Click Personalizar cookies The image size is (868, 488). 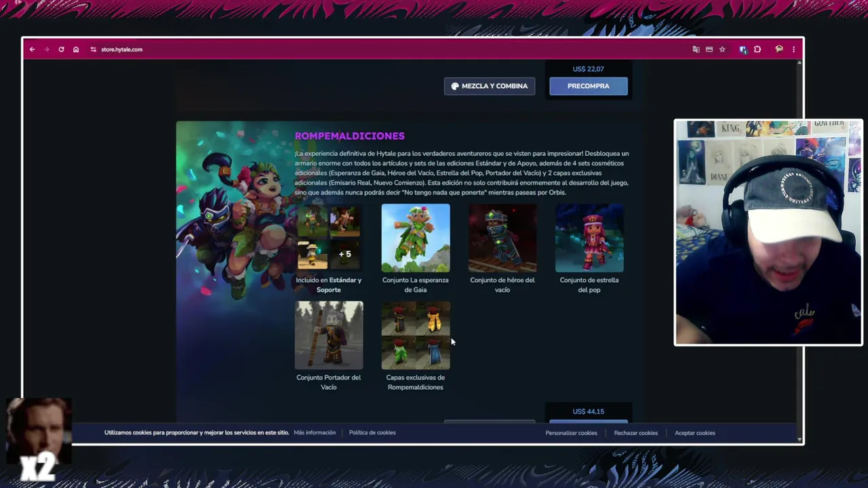(572, 433)
